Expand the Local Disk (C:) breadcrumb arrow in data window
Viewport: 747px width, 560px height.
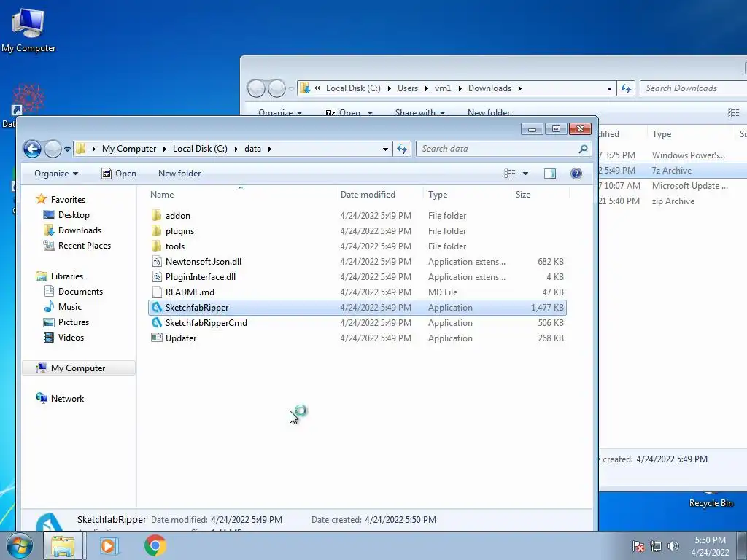[x=236, y=149]
